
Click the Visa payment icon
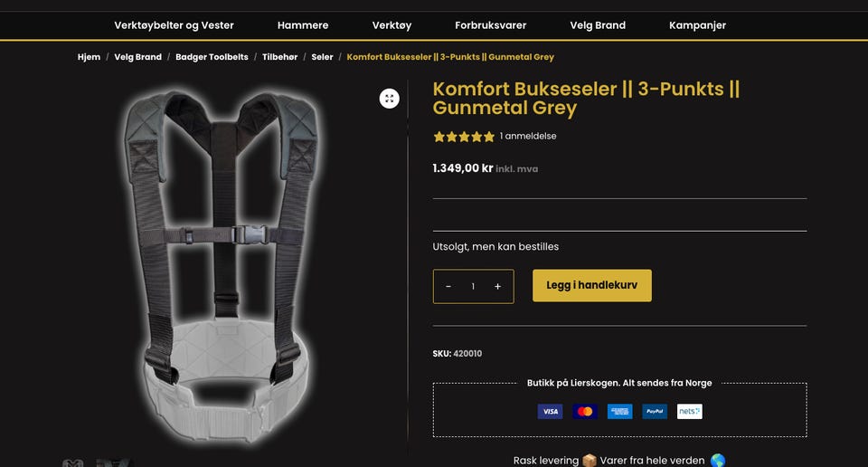pos(550,412)
